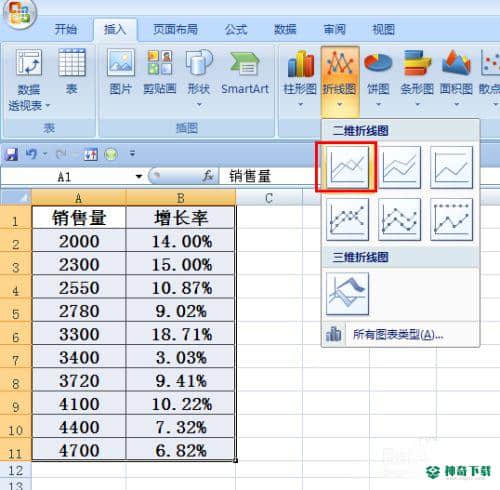Select cell B6 with 18.71%
The image size is (500, 490).
(x=180, y=334)
